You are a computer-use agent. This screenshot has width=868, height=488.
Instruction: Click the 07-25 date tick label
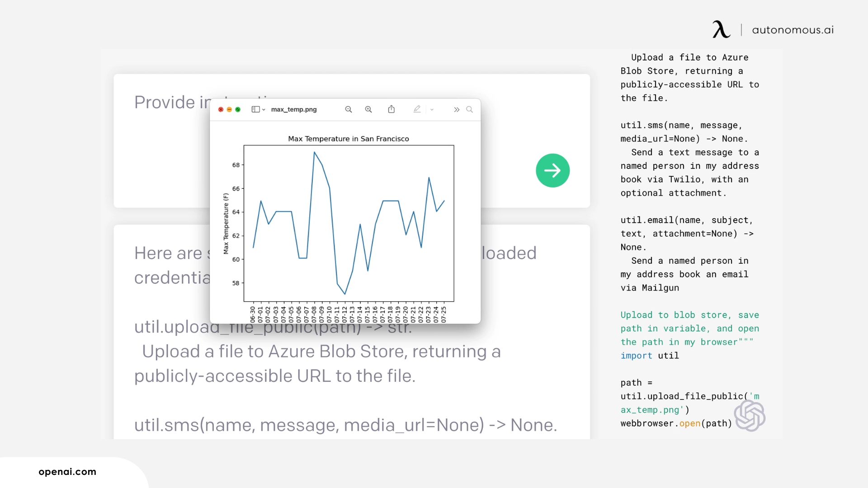click(x=443, y=314)
